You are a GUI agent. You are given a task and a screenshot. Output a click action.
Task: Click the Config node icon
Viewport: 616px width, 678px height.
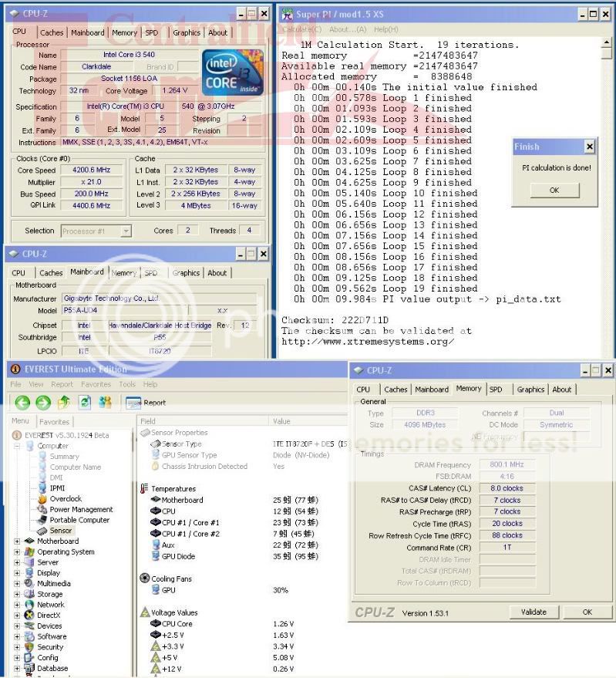29,658
